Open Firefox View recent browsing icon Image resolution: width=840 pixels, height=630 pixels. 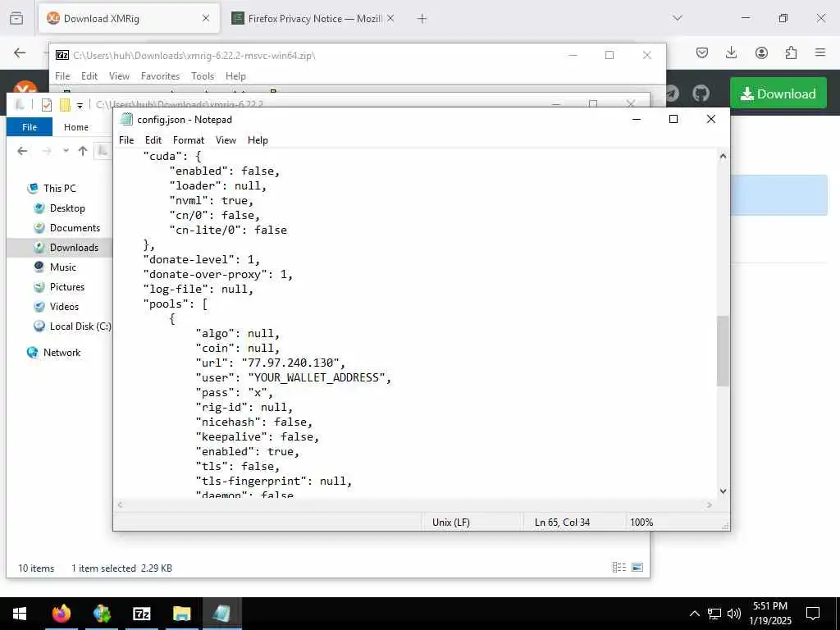[x=16, y=18]
